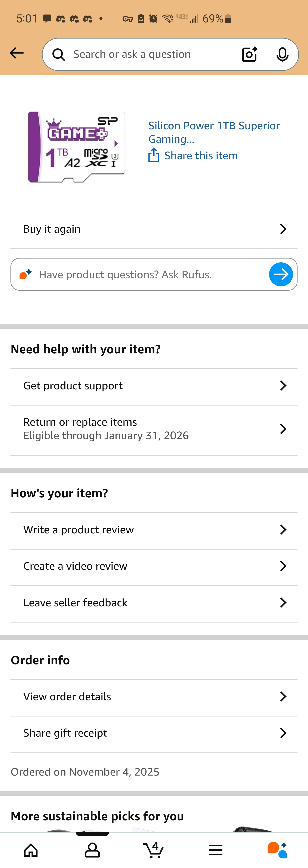Open the hamburger menu tab
This screenshot has width=308, height=868.
click(x=215, y=850)
